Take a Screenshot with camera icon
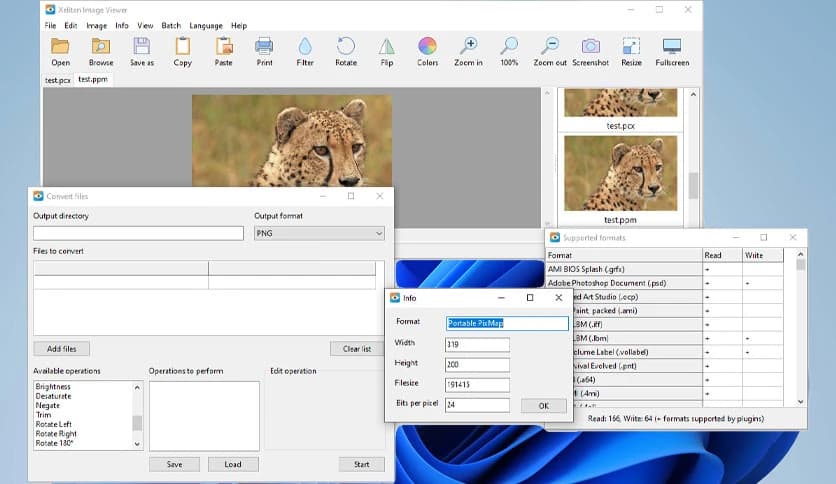This screenshot has height=484, width=836. (x=590, y=46)
